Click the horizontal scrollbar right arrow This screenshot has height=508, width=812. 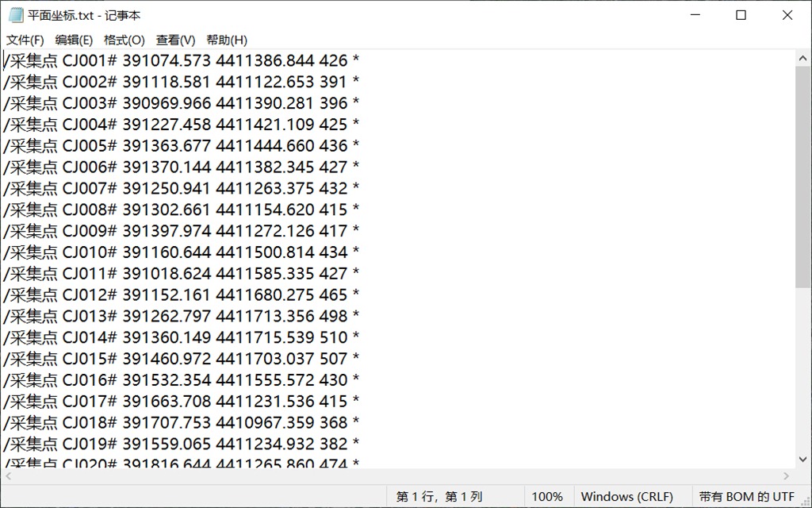(x=787, y=476)
